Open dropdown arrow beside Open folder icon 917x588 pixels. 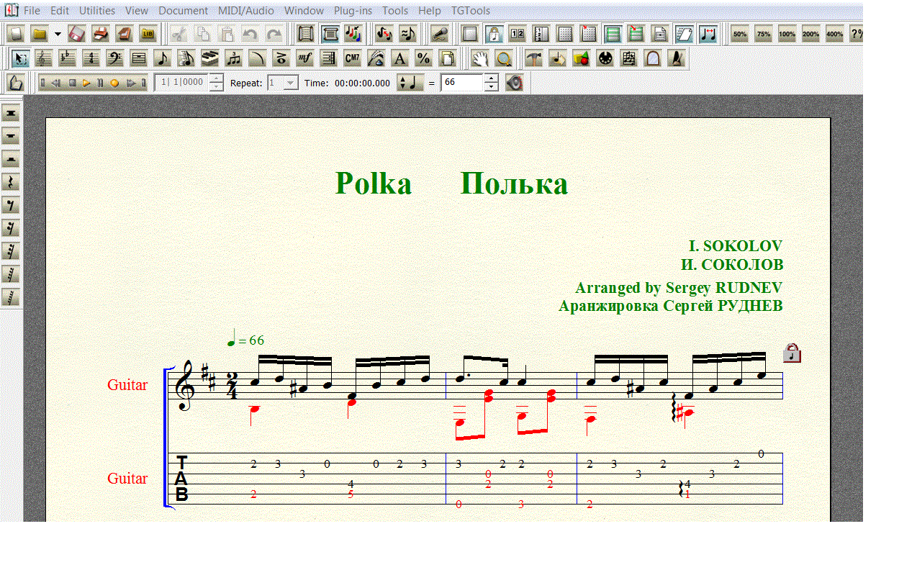(58, 34)
